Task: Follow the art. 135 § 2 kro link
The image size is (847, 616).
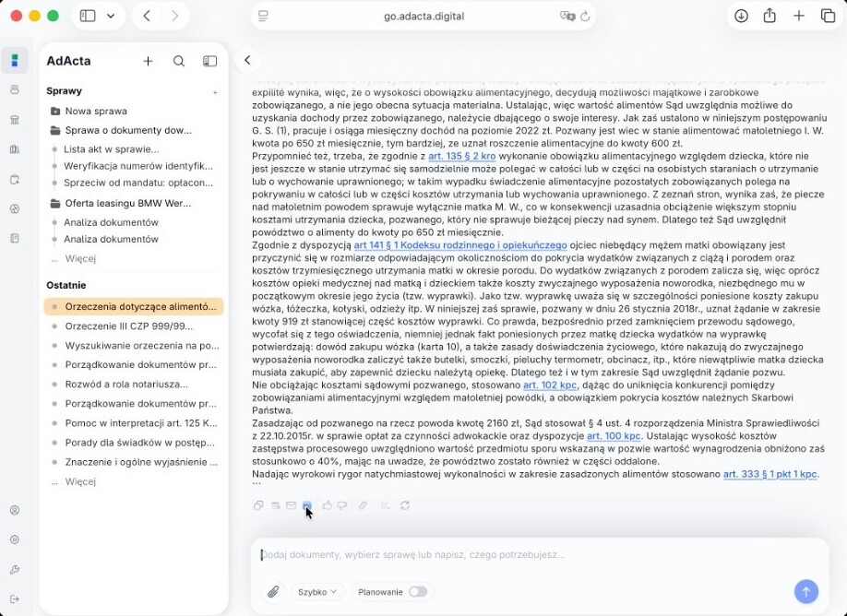Action: click(461, 156)
